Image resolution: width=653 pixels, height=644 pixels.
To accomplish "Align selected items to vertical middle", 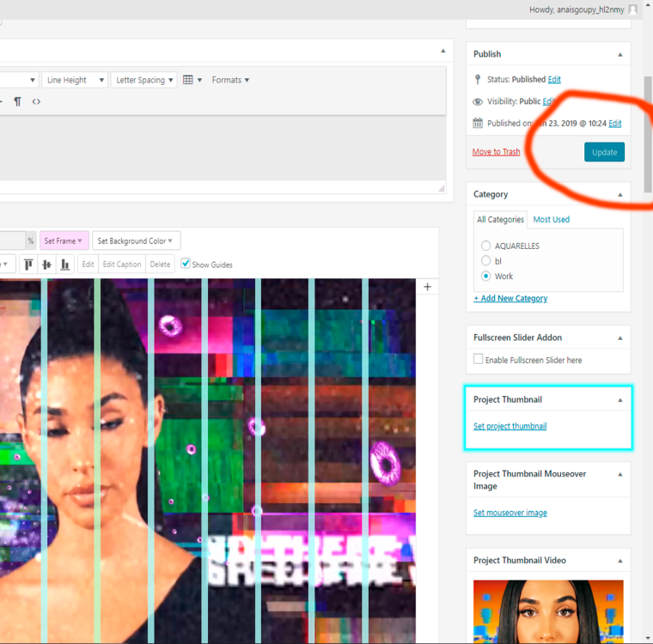I will 46,264.
